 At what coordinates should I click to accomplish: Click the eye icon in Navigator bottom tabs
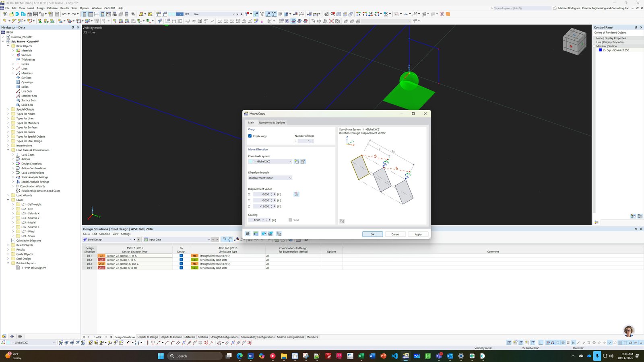pyautogui.click(x=12, y=336)
